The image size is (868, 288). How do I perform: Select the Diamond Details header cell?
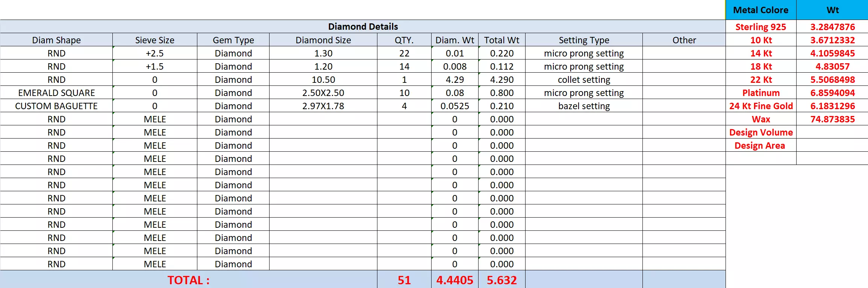363,26
